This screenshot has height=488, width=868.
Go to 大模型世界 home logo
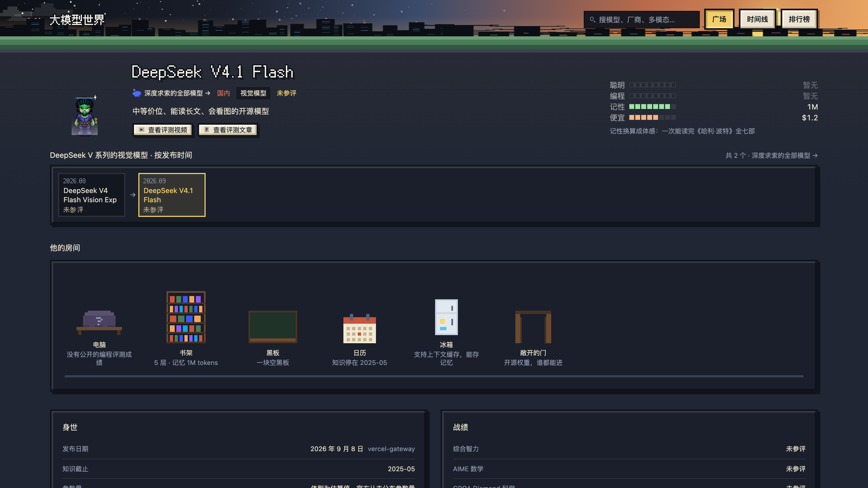tap(77, 20)
